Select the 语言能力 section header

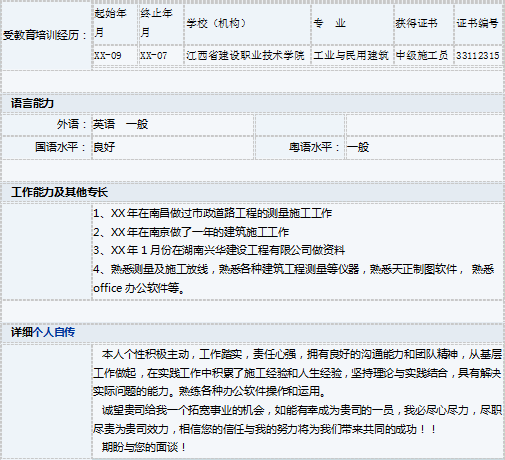click(32, 103)
